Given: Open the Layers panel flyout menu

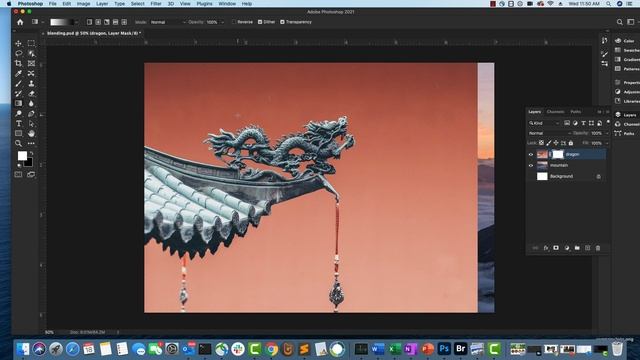Looking at the screenshot, I should click(607, 111).
